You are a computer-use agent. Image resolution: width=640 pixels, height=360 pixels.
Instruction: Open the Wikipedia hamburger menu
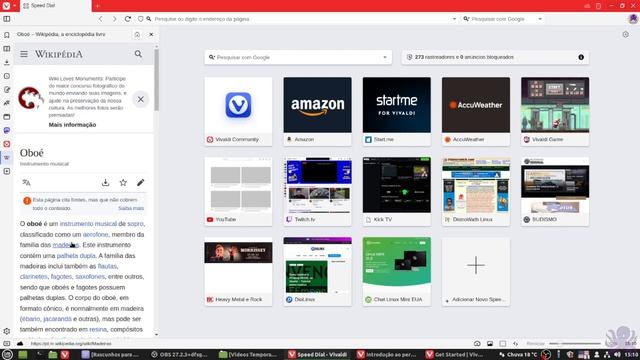24,54
